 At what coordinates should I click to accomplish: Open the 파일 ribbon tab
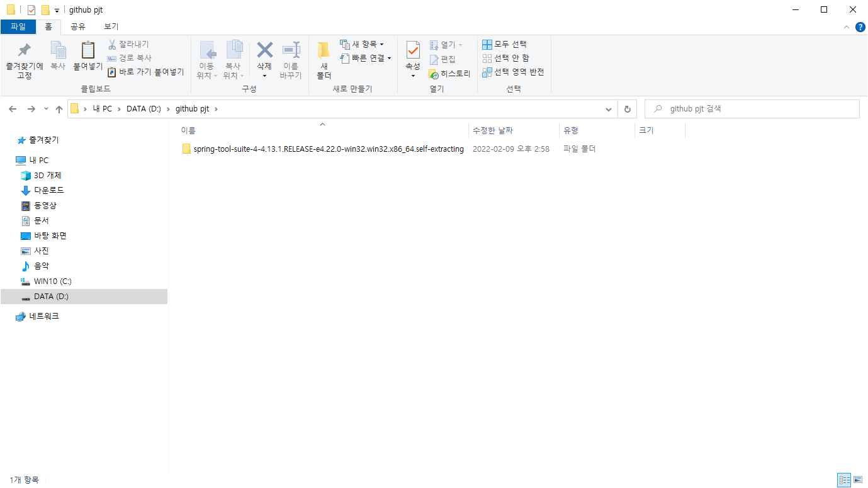[x=18, y=26]
